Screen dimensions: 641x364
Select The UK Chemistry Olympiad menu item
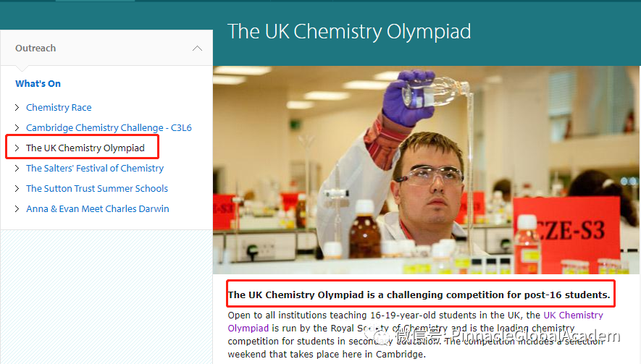(x=85, y=148)
